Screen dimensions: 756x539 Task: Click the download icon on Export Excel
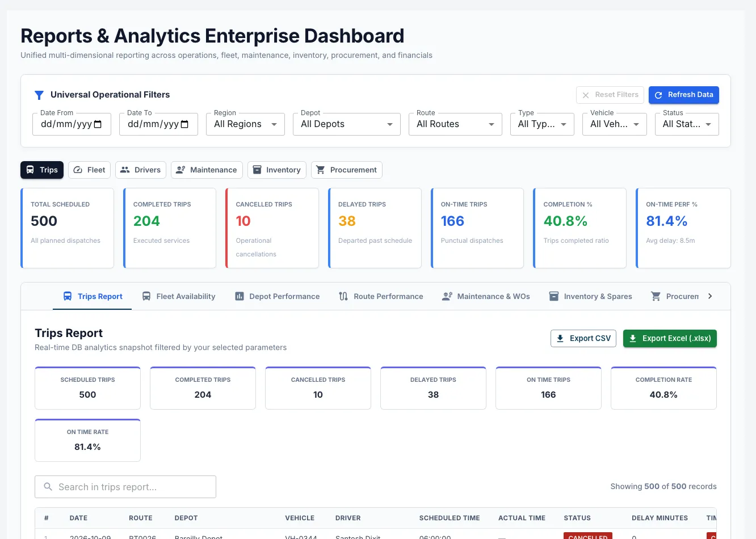[x=633, y=338]
